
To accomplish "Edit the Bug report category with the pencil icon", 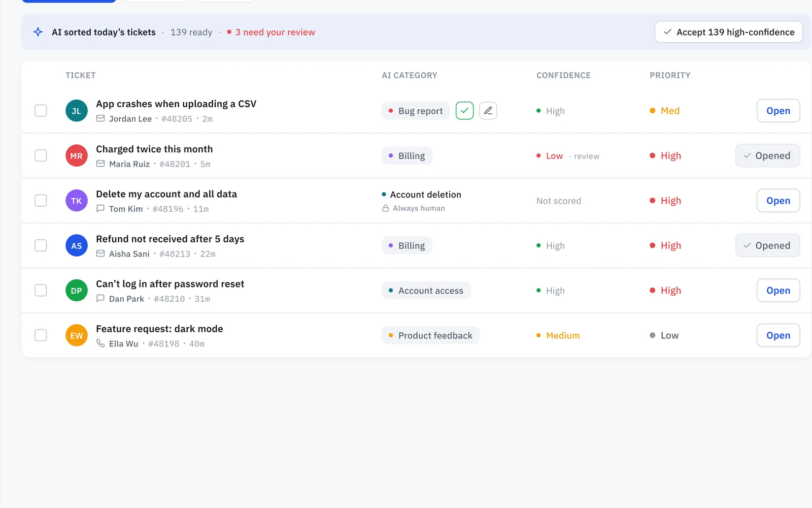I will (488, 111).
